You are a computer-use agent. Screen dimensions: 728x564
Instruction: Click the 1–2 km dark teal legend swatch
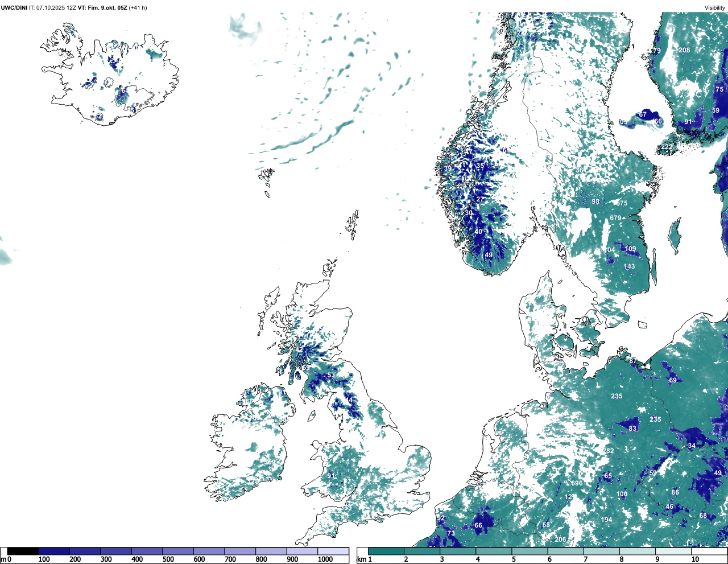click(386, 551)
